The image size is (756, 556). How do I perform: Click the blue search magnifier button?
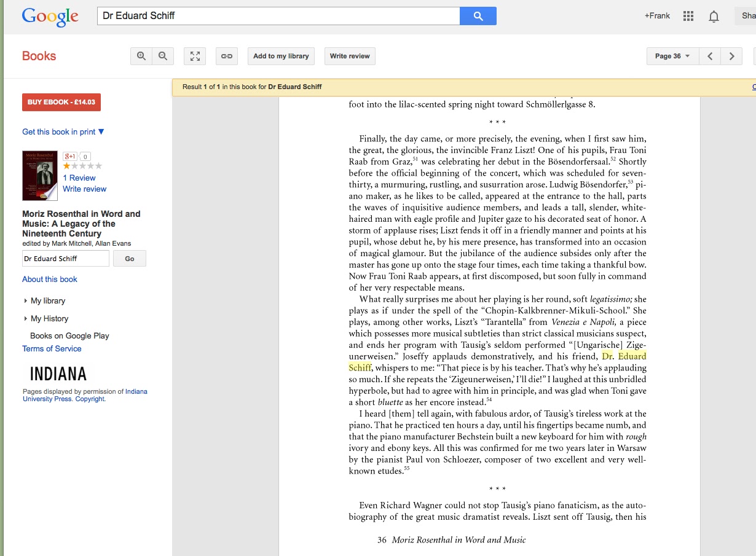pyautogui.click(x=478, y=16)
